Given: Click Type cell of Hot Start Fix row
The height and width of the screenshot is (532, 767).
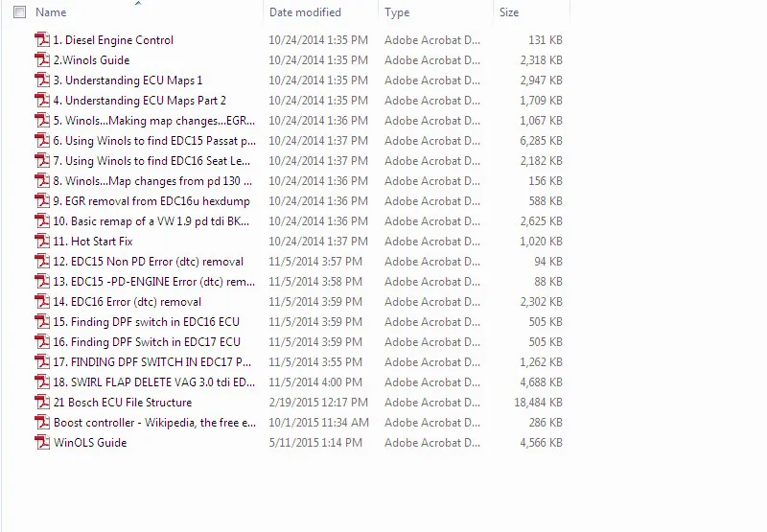Looking at the screenshot, I should click(x=432, y=241).
